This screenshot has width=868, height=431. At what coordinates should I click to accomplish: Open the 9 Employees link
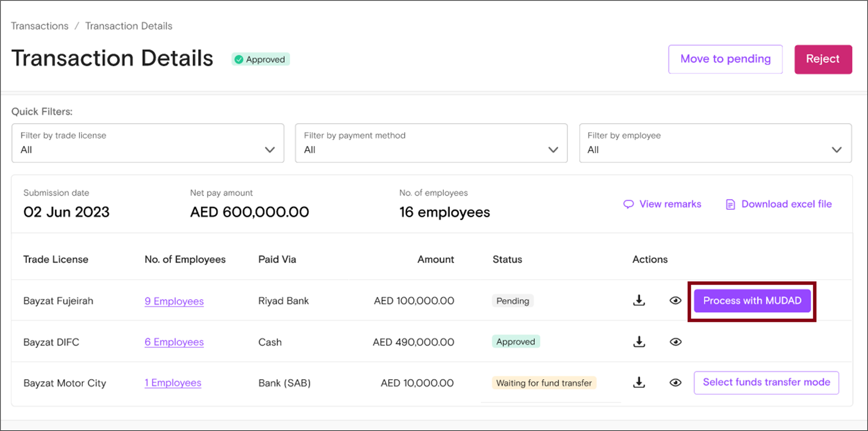pyautogui.click(x=174, y=301)
